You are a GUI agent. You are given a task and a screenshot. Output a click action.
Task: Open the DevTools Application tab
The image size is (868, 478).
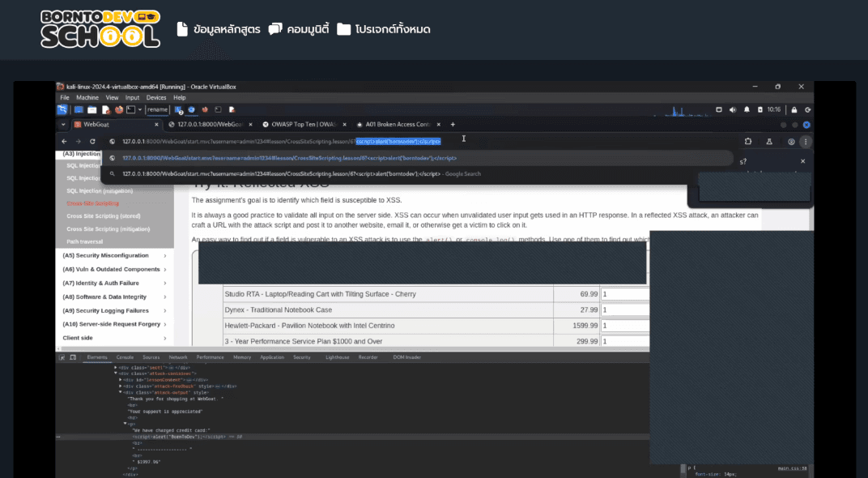click(272, 357)
